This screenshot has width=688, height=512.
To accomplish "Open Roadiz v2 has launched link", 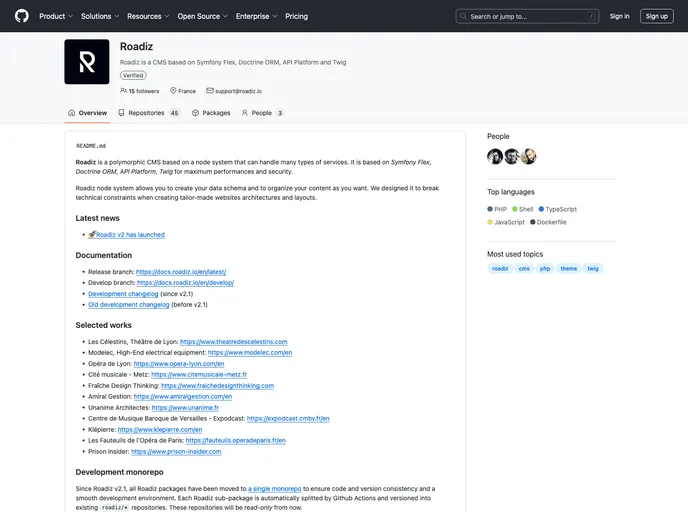I will point(130,235).
